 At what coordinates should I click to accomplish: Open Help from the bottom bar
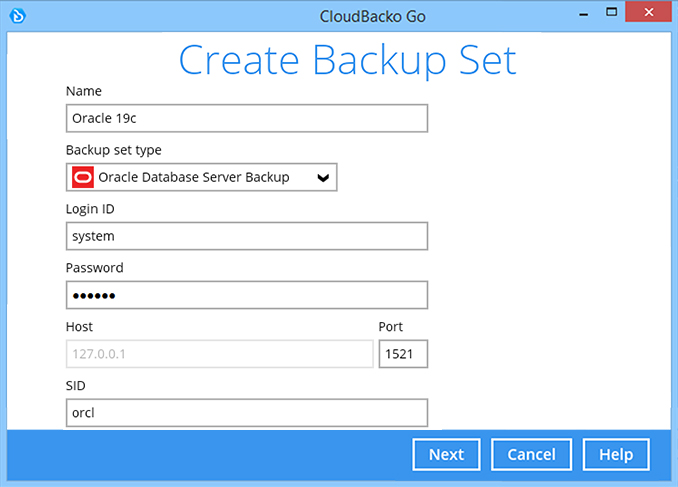pyautogui.click(x=616, y=455)
